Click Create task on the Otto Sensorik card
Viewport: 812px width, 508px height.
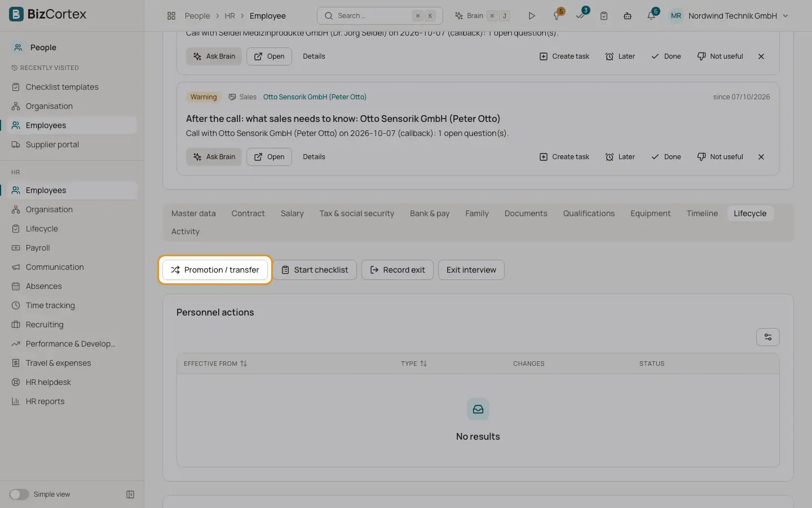tap(564, 157)
